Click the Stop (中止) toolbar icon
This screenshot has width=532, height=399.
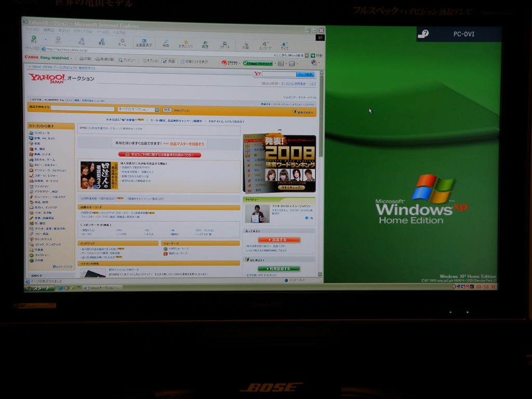tap(82, 41)
